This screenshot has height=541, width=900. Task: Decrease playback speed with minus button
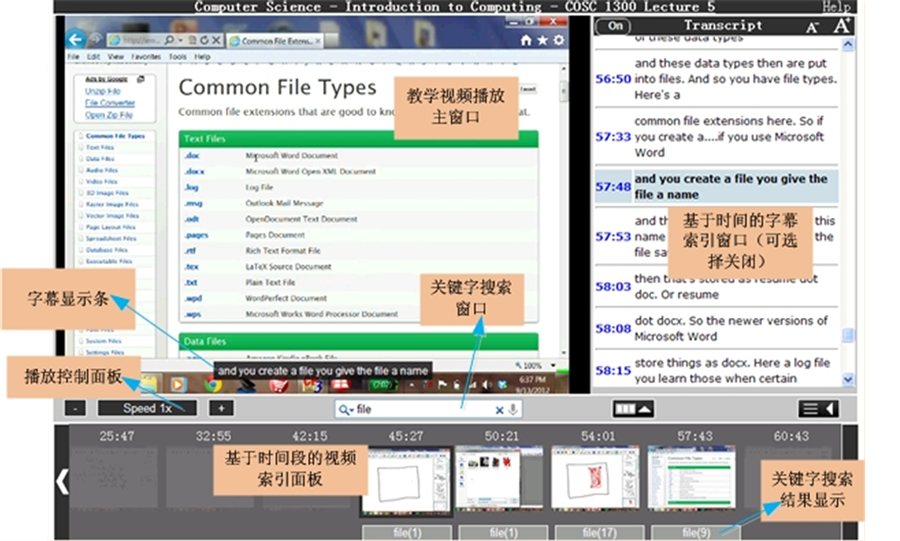click(76, 408)
